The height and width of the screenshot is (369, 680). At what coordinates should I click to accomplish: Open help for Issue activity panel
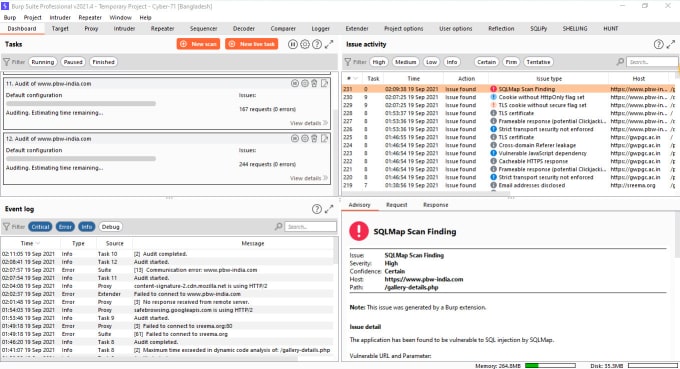pos(658,44)
